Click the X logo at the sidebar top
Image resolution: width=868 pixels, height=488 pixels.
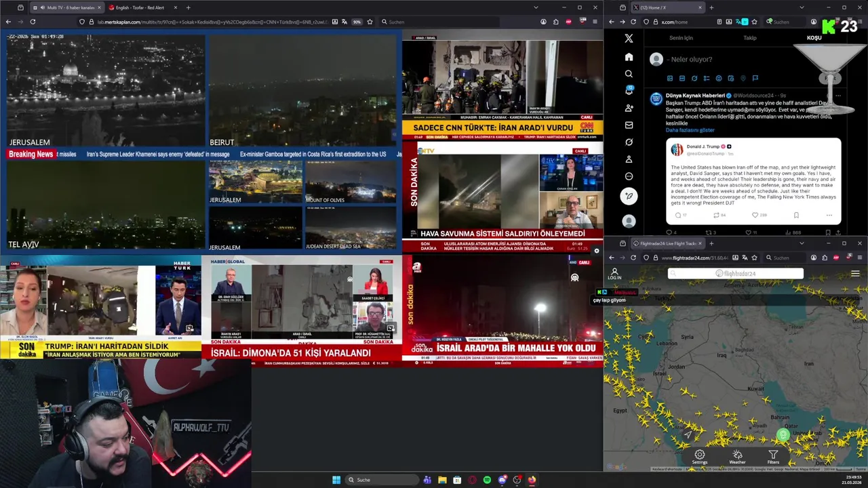[629, 39]
